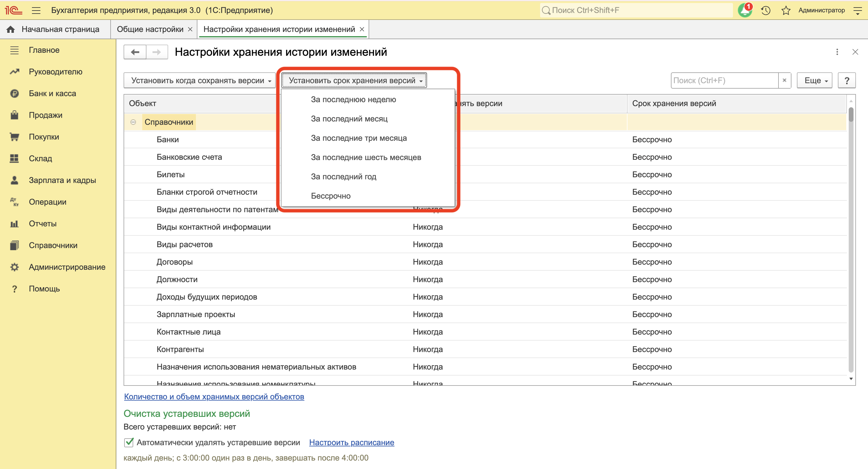Screen dimensions: 868x469
Task: Open favorites star icon
Action: pos(786,10)
